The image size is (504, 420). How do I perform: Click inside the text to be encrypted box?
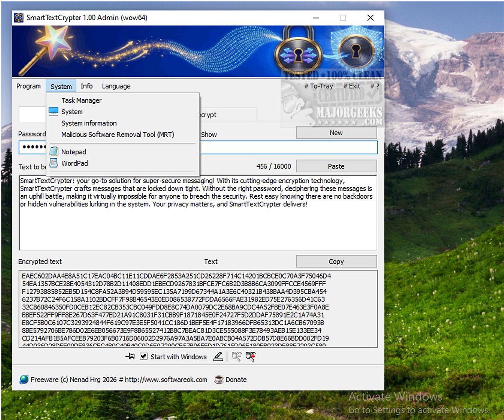coord(198,213)
